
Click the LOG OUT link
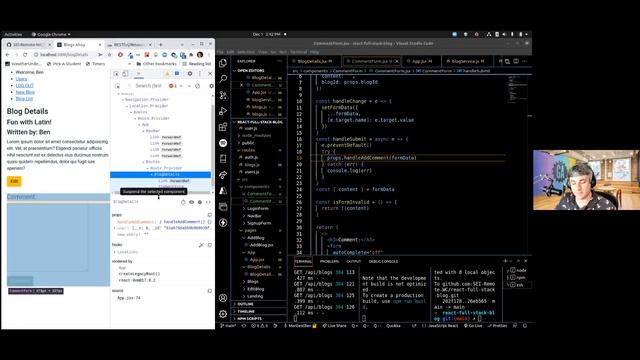click(x=24, y=85)
